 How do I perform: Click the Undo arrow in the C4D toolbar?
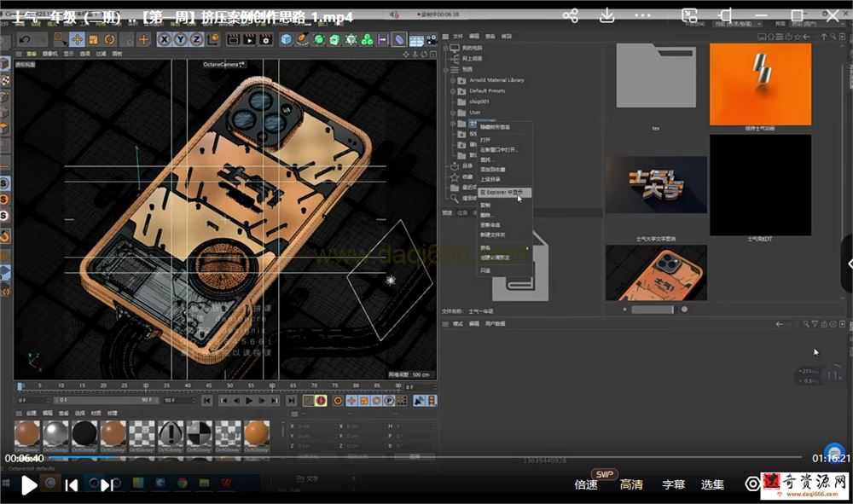tap(24, 39)
